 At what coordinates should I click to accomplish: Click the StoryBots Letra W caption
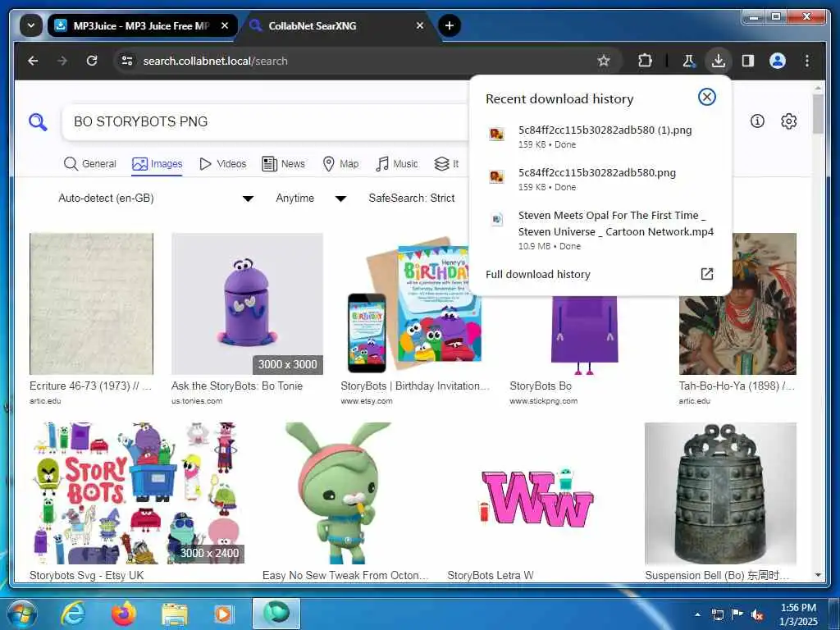click(x=491, y=575)
